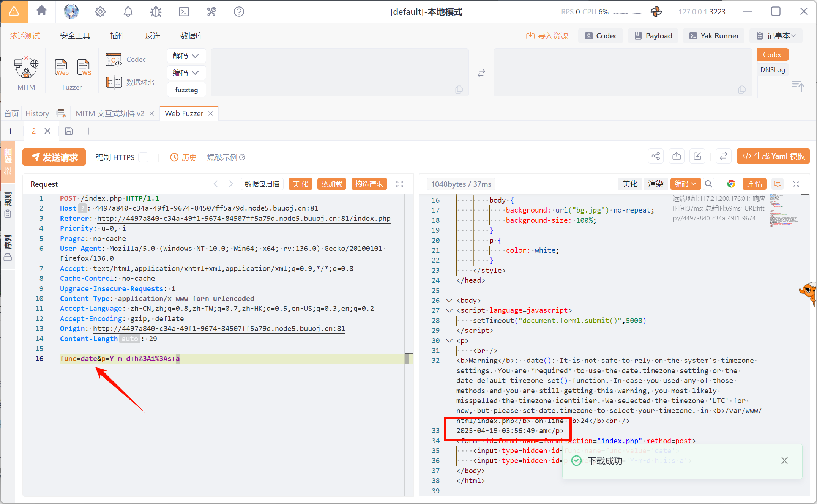The height and width of the screenshot is (504, 817).
Task: Open the 编码 dropdown in ribbon
Action: tap(186, 72)
